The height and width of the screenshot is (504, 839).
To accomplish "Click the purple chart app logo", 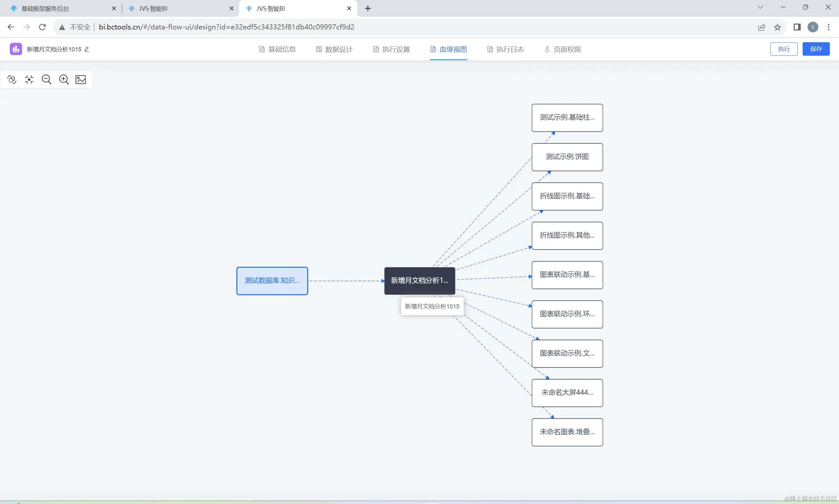I will pyautogui.click(x=16, y=49).
